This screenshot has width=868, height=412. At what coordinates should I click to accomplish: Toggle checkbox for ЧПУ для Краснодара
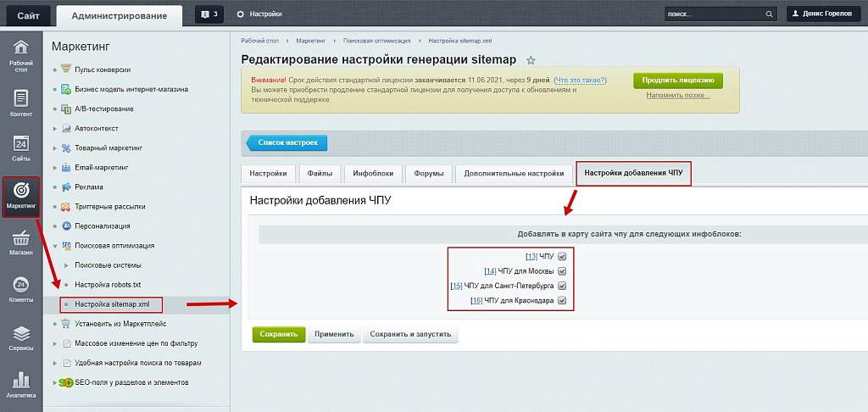click(x=562, y=301)
